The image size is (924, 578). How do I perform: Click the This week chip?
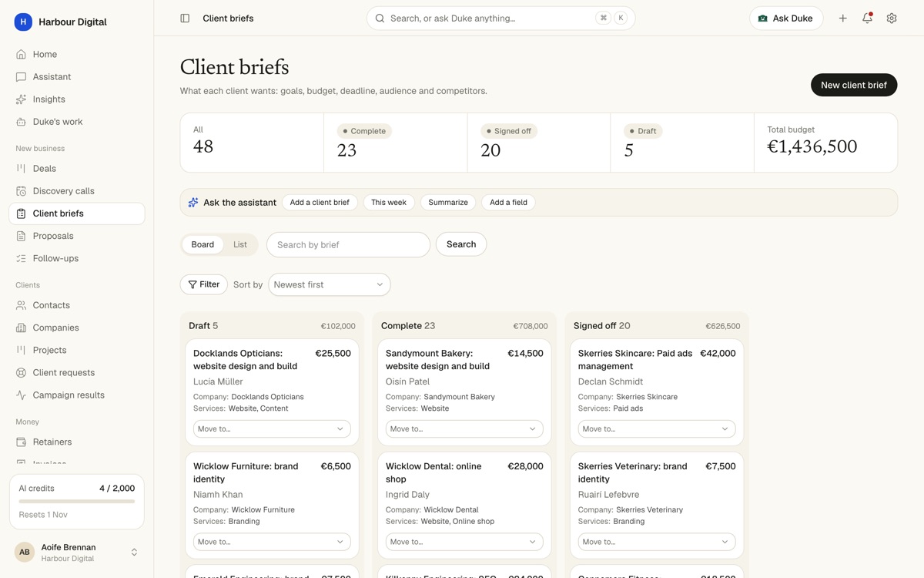coord(389,202)
